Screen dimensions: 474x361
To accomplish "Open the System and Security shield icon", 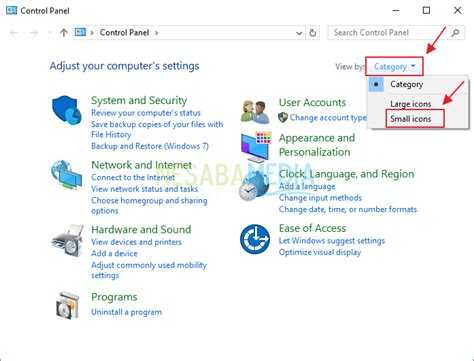I will pos(67,110).
